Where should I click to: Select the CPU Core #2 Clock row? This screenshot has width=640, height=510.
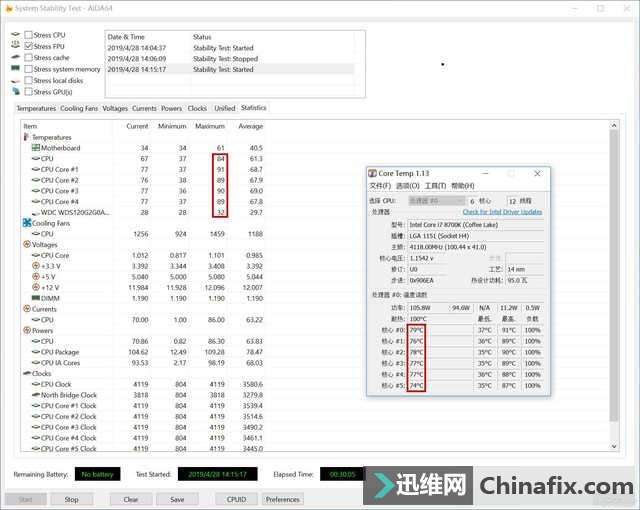click(x=144, y=417)
